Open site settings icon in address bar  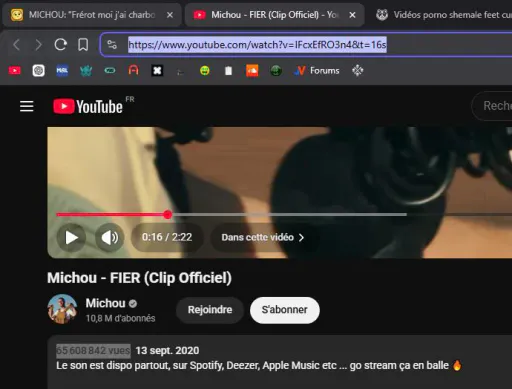(112, 44)
